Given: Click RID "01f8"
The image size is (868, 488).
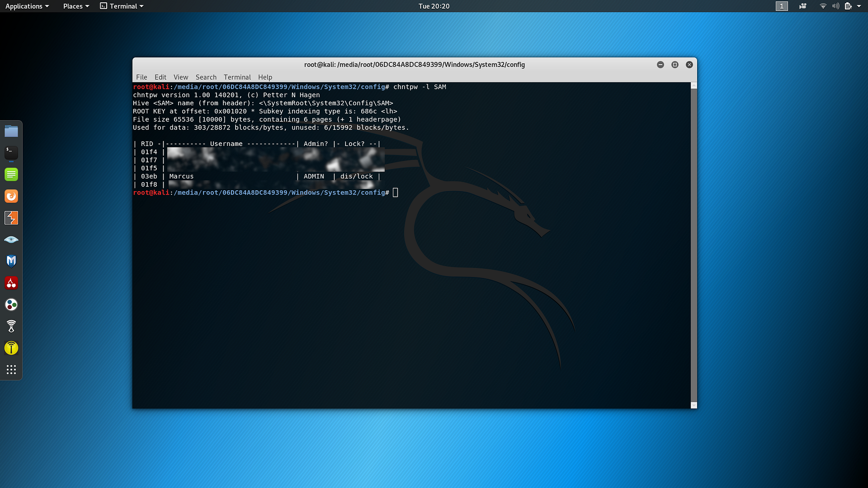Looking at the screenshot, I should 149,185.
